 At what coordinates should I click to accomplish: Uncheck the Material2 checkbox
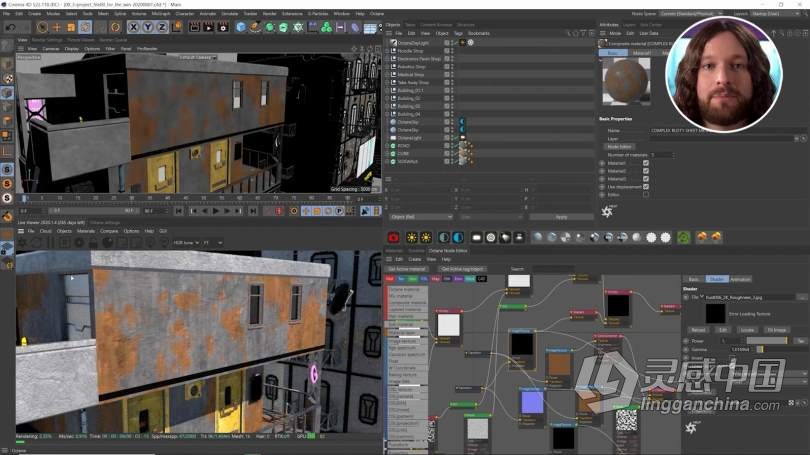pyautogui.click(x=646, y=171)
